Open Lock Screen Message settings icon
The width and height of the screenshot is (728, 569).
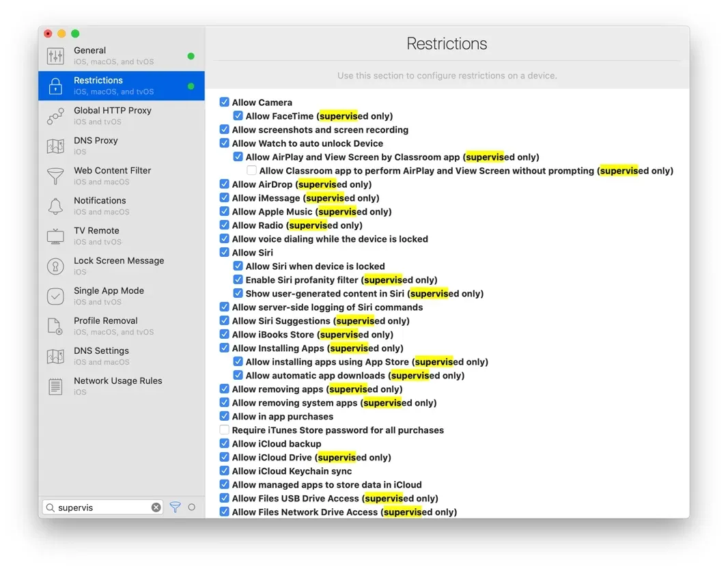55,266
